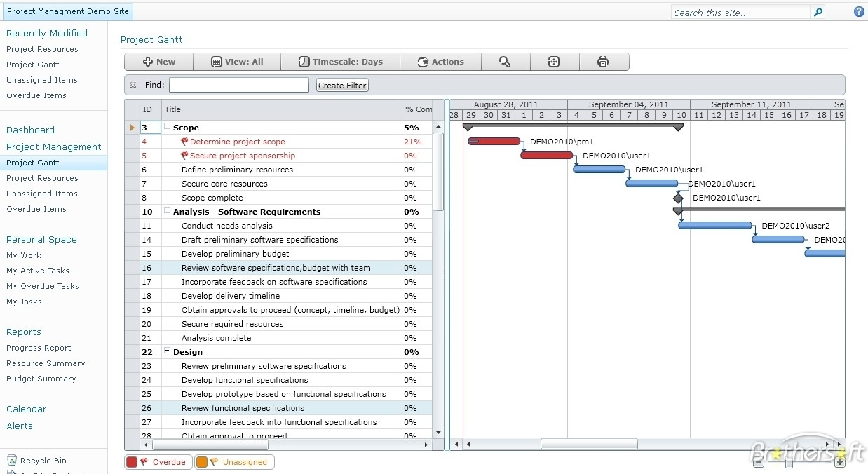Viewport: 868px width, 474px height.
Task: Collapse the Scope task group
Action: (x=168, y=127)
